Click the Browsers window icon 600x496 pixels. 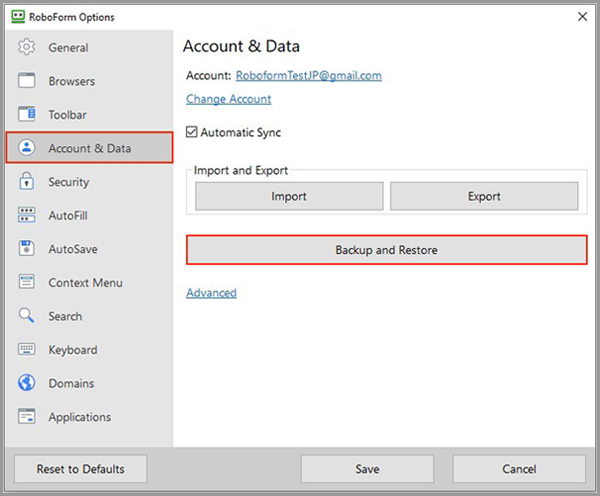(x=26, y=81)
